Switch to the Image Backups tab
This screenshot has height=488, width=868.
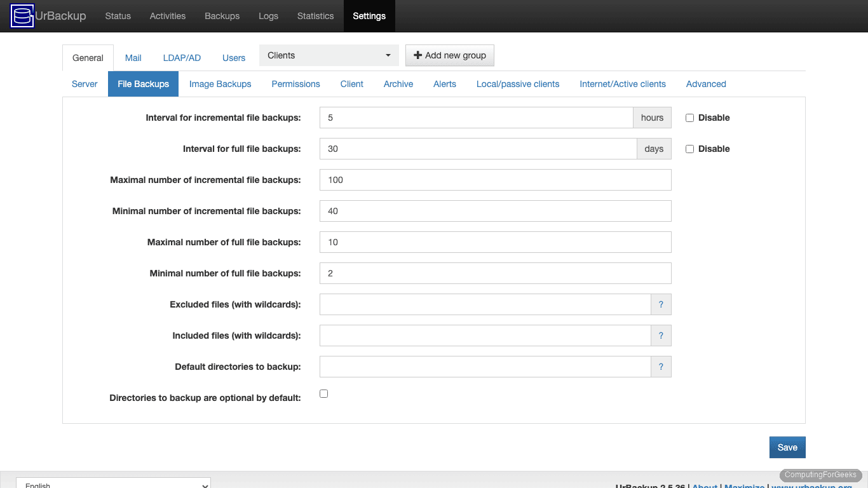[x=220, y=84]
